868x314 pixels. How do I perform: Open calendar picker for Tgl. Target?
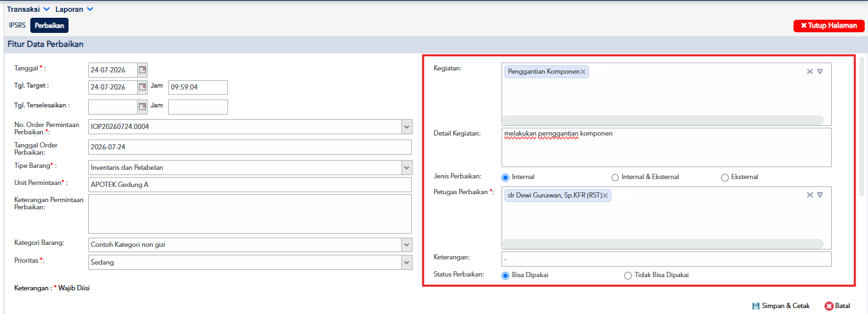(142, 87)
